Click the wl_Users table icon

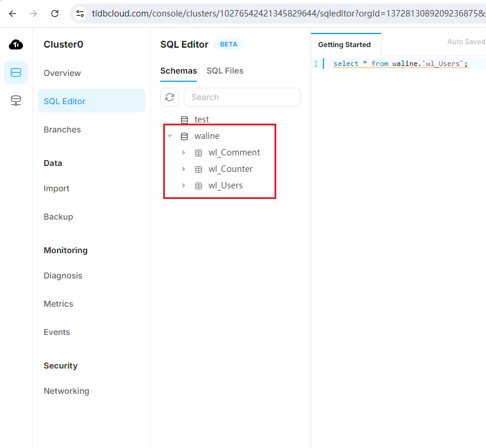point(199,185)
